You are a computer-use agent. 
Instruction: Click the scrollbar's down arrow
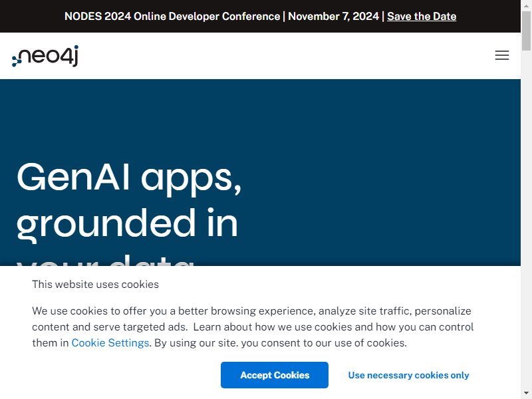tap(526, 394)
